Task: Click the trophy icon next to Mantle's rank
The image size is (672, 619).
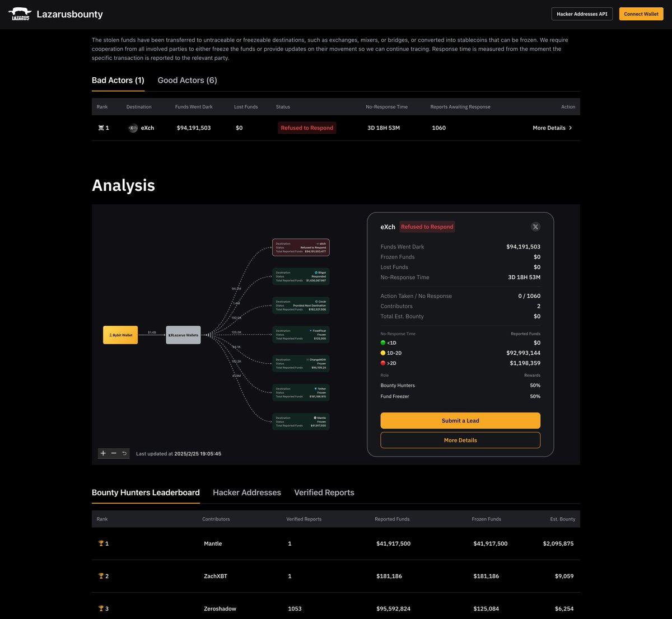Action: pyautogui.click(x=101, y=543)
